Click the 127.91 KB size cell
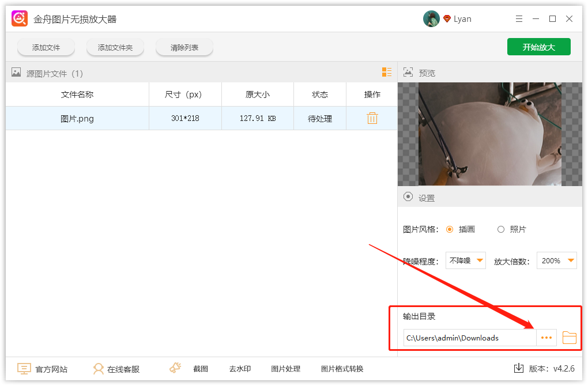The image size is (588, 386). click(x=258, y=119)
